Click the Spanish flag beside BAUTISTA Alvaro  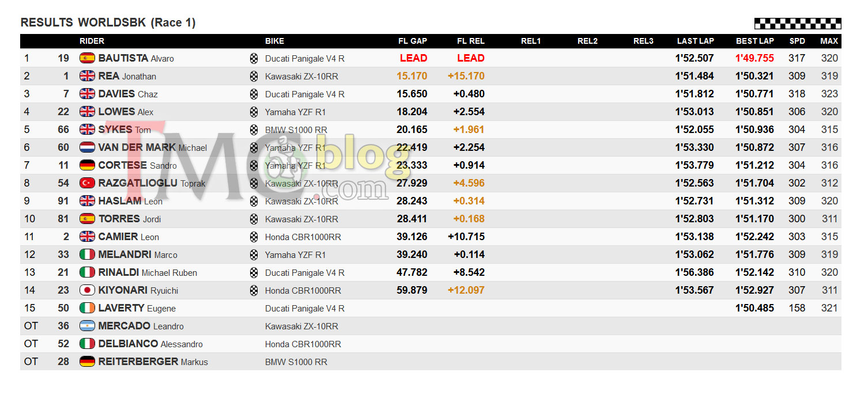coord(87,58)
